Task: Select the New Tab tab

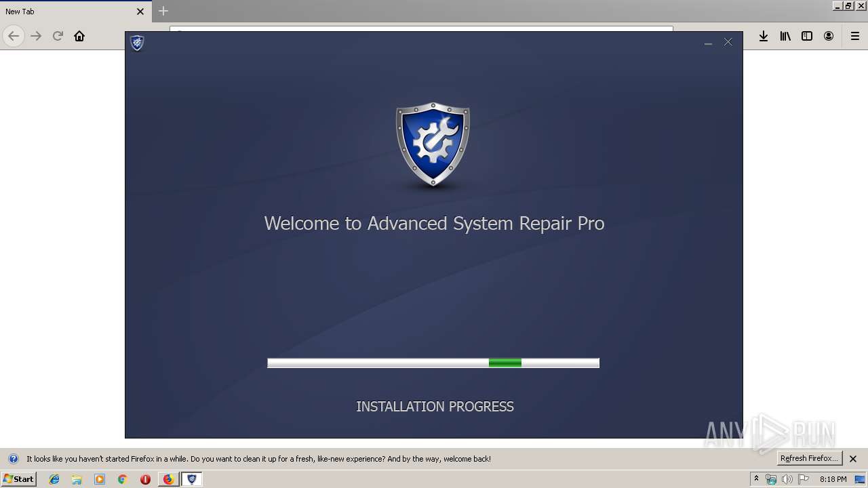Action: point(75,12)
